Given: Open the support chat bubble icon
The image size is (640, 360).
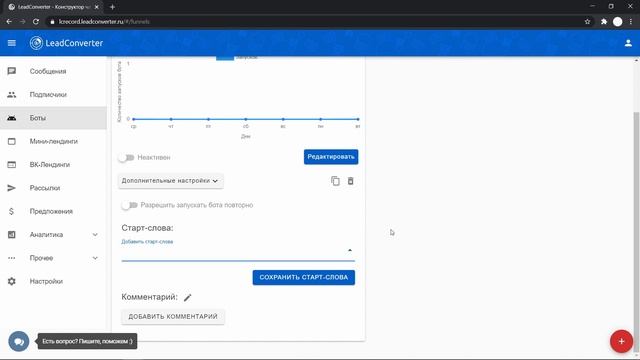Looking at the screenshot, I should tap(19, 341).
